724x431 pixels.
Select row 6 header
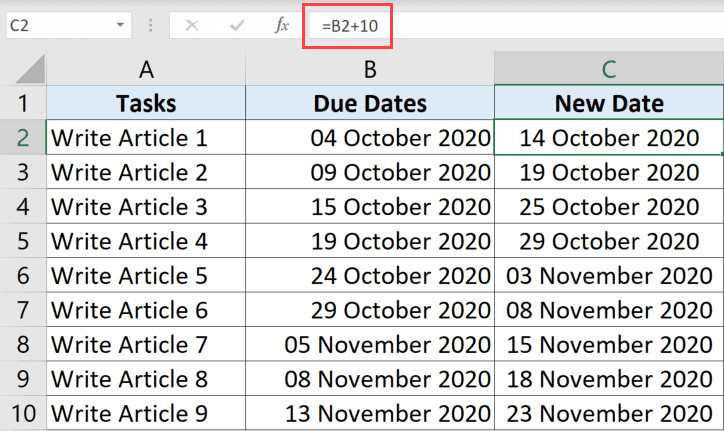coord(23,276)
